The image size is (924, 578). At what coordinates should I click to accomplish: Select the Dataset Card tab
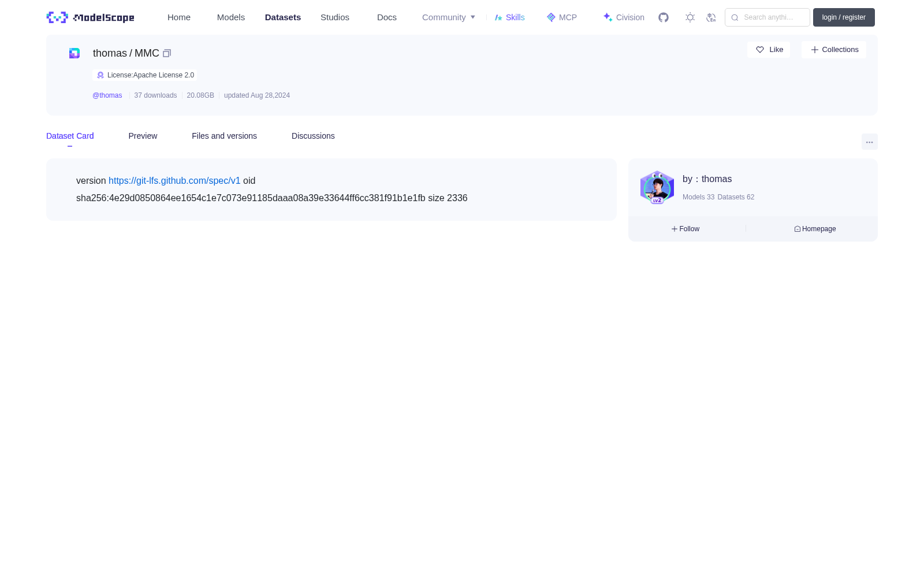pos(70,136)
